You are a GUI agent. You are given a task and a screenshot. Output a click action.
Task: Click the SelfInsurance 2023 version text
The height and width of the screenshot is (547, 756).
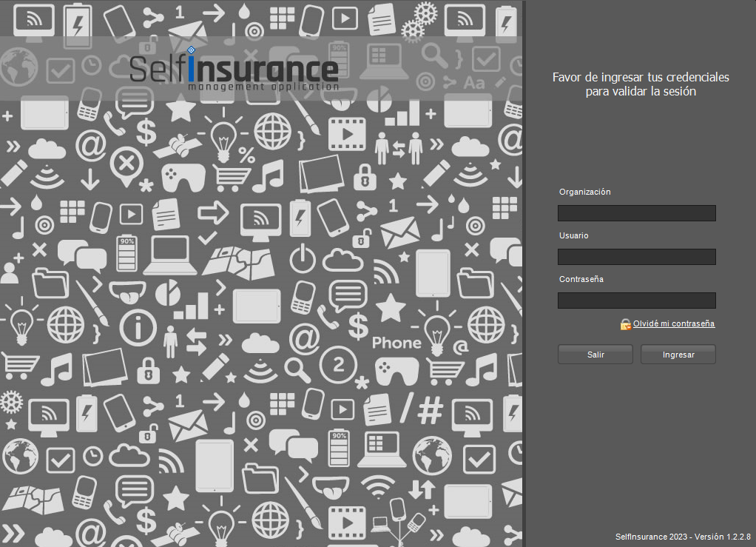click(682, 536)
